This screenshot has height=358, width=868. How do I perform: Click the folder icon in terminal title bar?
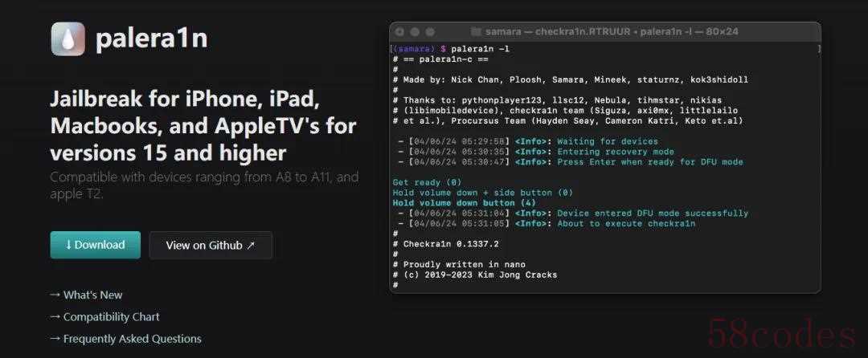pos(476,32)
